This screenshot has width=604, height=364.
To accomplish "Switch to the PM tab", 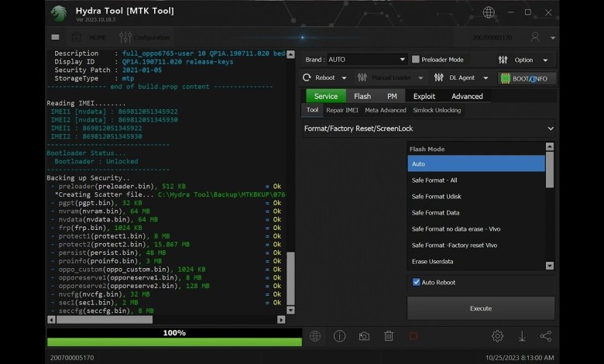I will (392, 96).
